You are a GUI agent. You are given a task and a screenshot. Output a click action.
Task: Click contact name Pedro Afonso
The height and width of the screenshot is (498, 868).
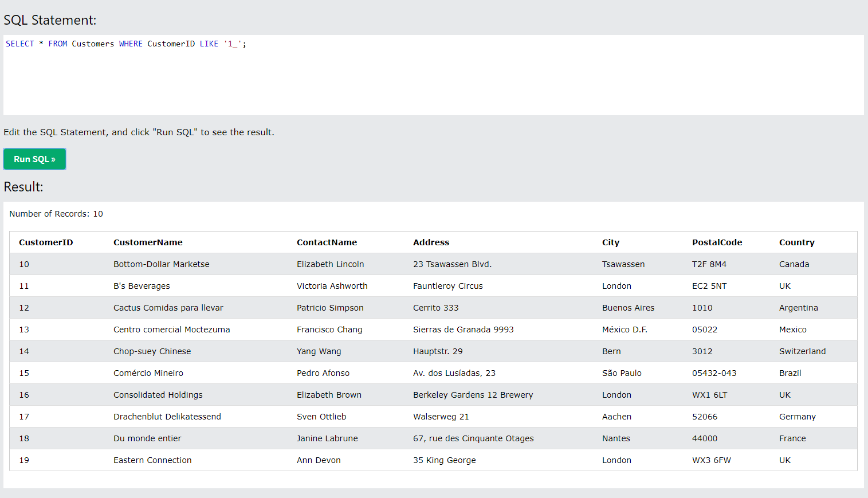click(323, 373)
